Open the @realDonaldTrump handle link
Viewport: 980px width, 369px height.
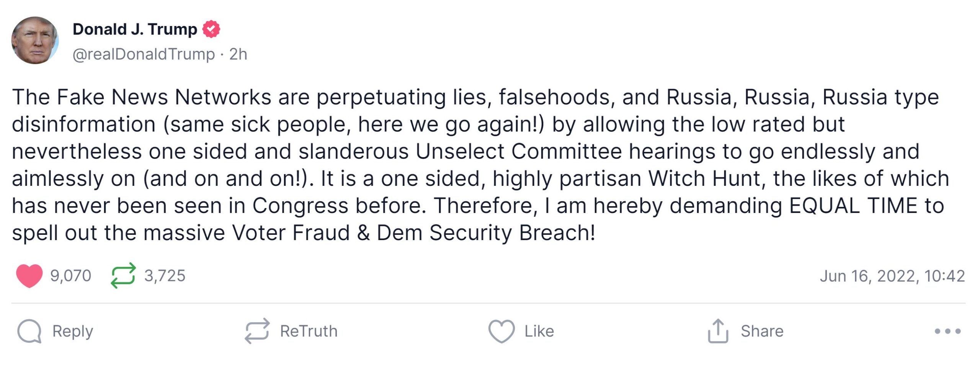pos(144,54)
